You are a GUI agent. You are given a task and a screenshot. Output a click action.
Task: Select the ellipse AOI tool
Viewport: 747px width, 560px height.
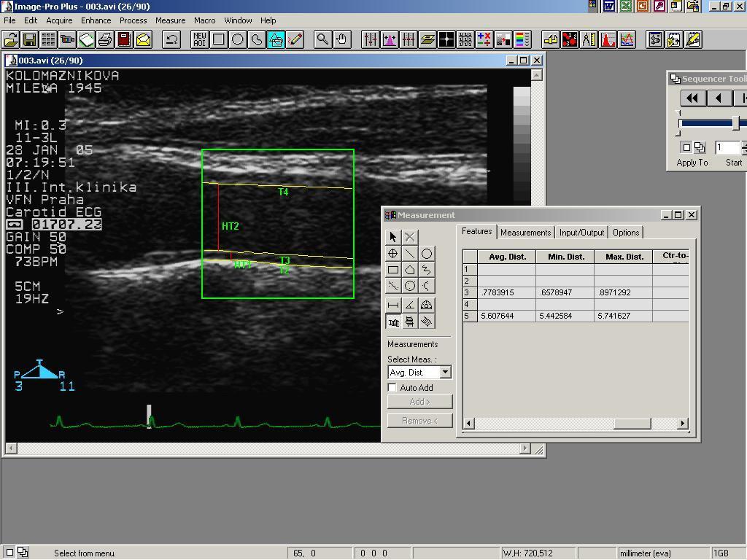click(x=237, y=39)
